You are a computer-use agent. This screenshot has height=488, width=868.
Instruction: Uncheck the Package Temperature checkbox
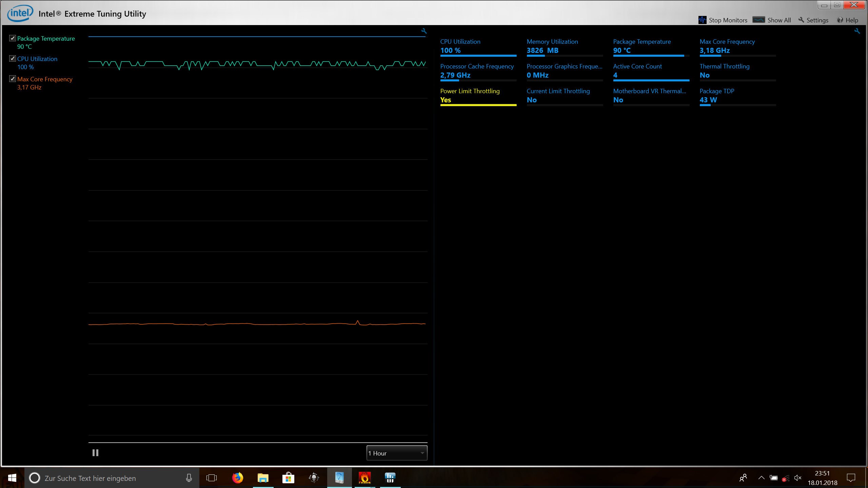13,38
